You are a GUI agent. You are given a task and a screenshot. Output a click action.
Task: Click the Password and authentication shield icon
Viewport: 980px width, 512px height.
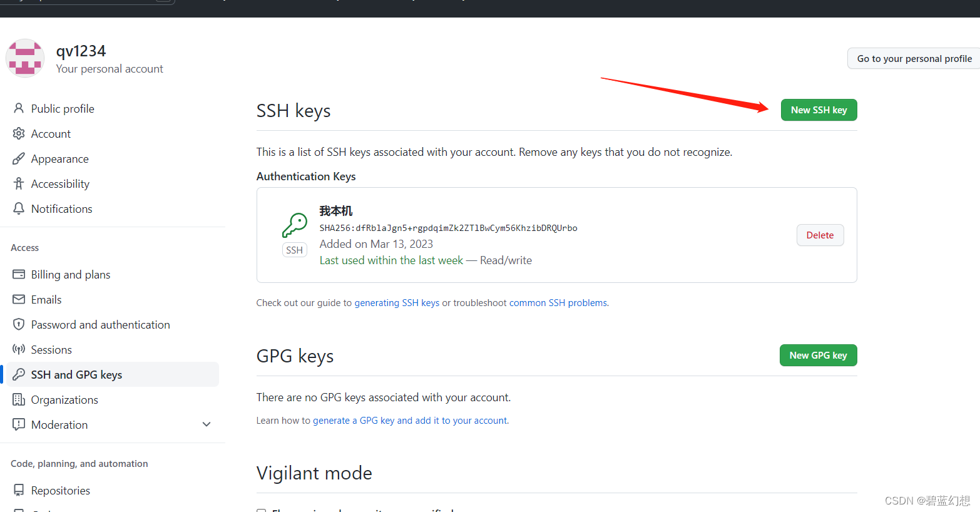pos(19,324)
